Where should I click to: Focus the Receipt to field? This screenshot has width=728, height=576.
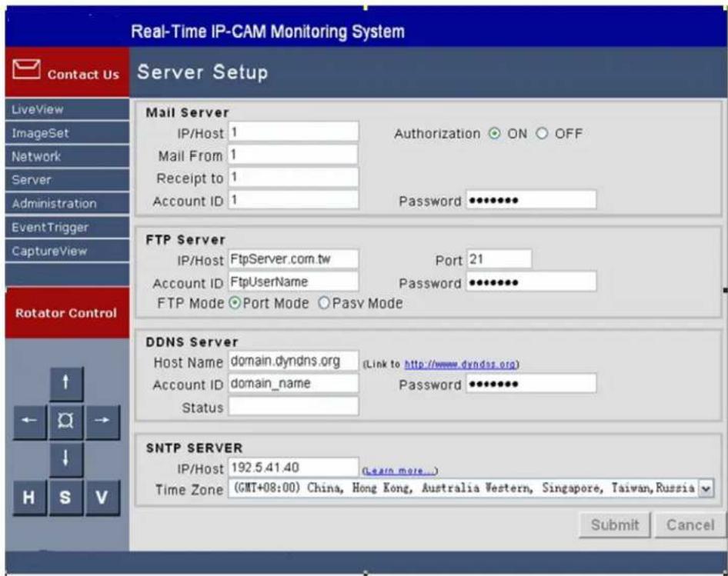point(293,178)
